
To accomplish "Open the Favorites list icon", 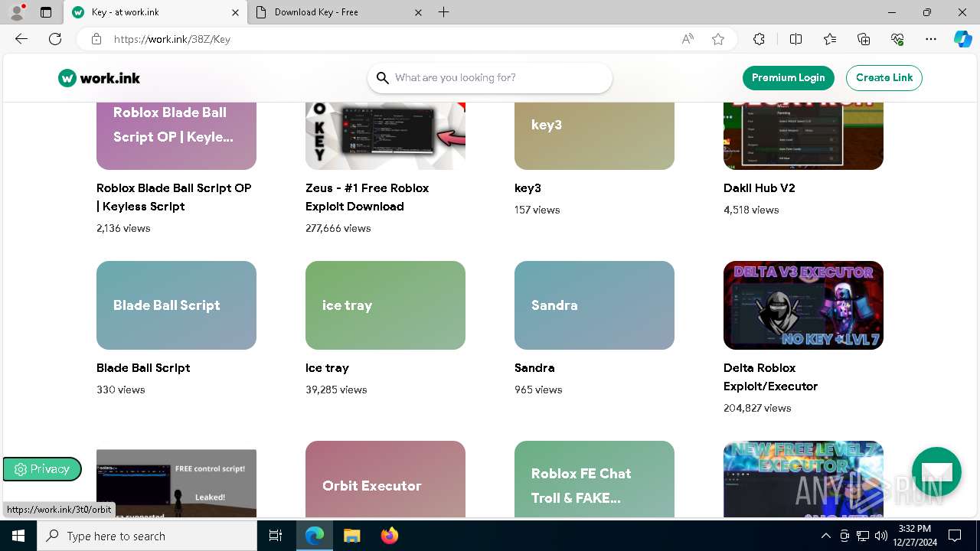I will 830,39.
